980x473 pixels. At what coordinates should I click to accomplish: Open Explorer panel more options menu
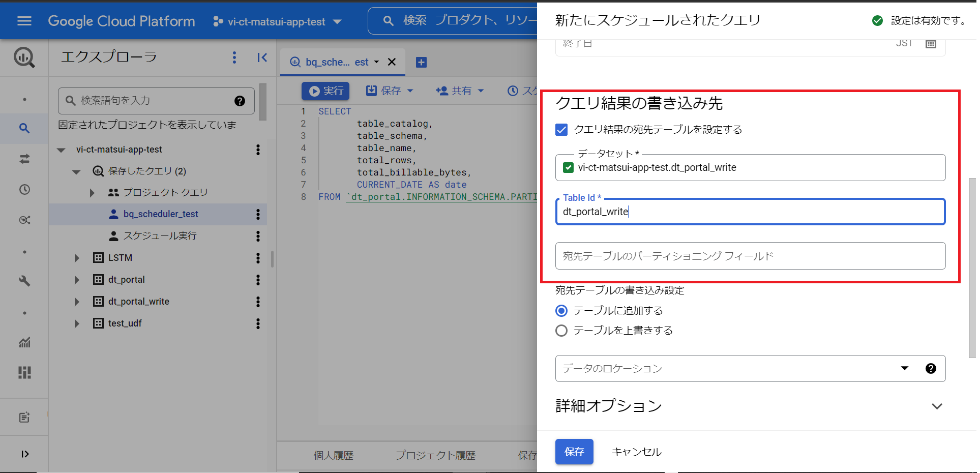[x=234, y=57]
